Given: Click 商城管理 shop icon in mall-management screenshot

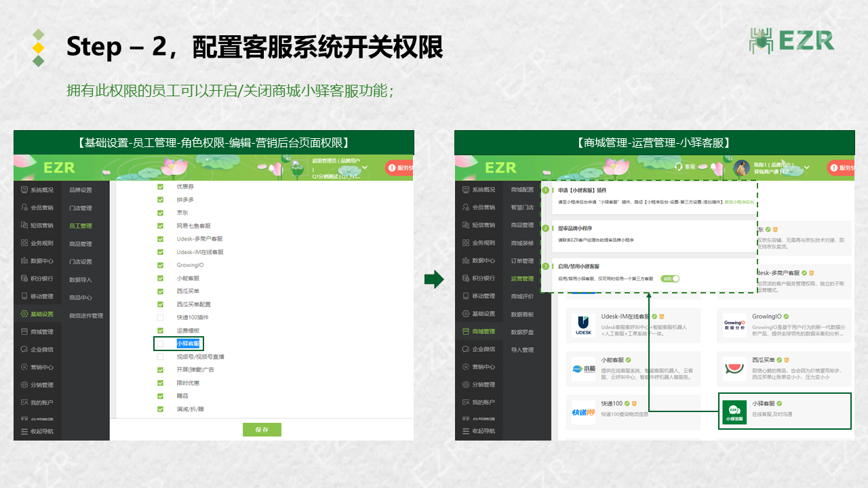Looking at the screenshot, I should pos(465,331).
